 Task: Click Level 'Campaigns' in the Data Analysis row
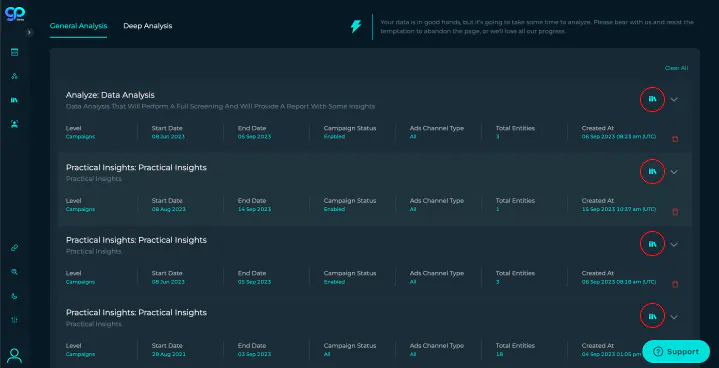coord(80,137)
